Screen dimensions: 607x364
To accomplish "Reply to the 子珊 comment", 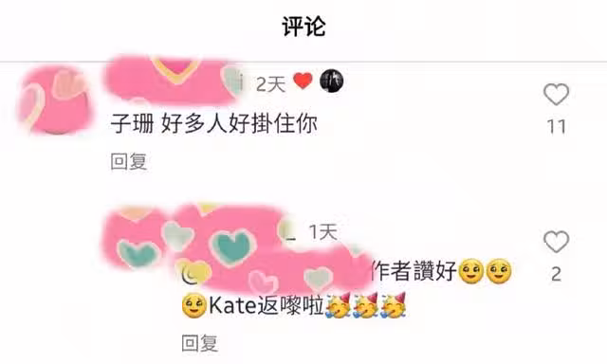I will coord(129,161).
